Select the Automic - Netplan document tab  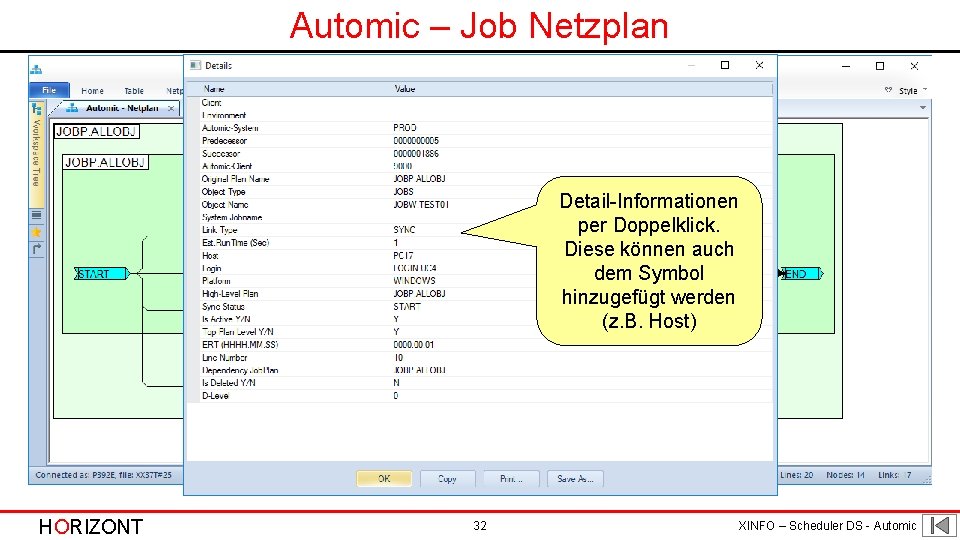coord(121,108)
